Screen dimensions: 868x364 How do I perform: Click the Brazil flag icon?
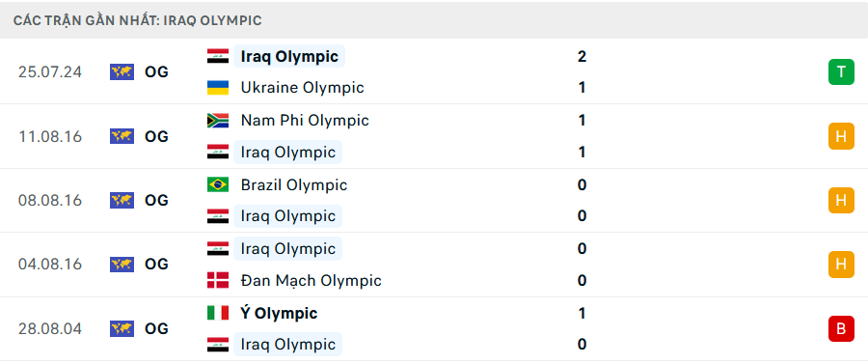coord(218,184)
